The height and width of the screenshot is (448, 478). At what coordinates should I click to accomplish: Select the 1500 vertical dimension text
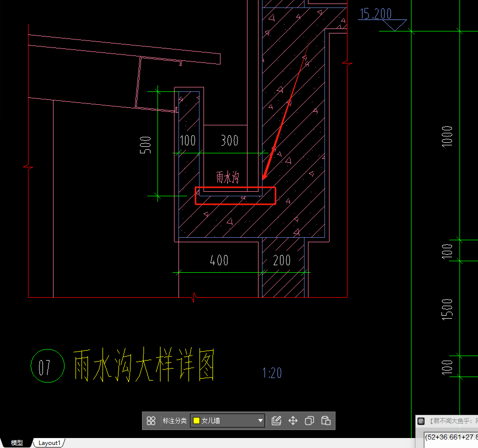click(447, 310)
